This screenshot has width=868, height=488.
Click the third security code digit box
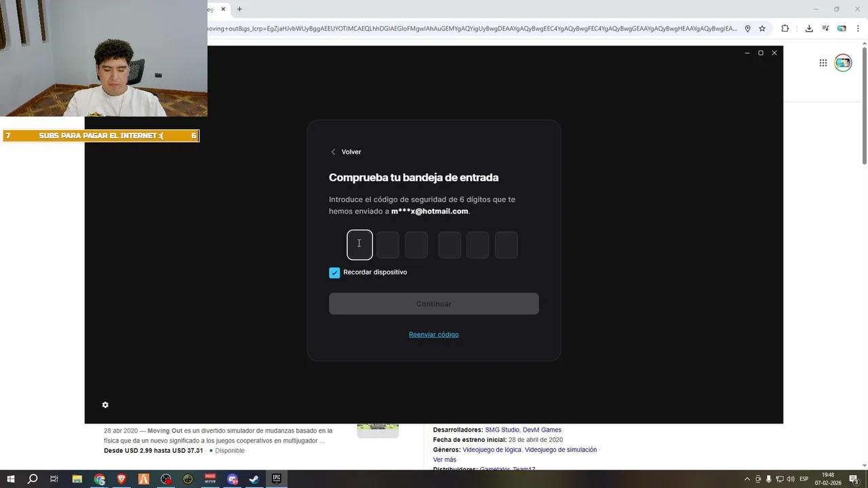coord(416,245)
